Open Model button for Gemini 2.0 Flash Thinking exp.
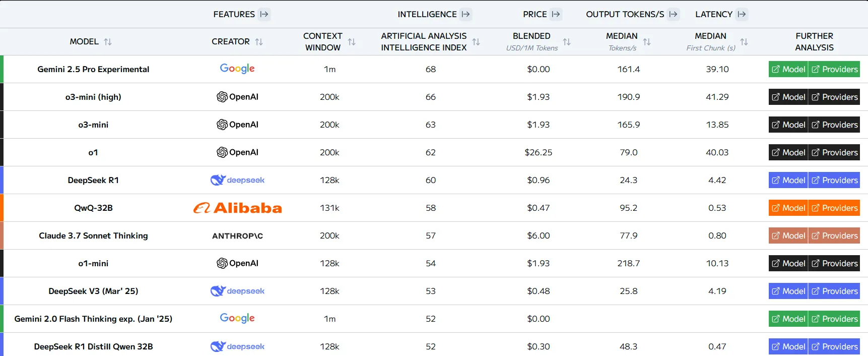 coord(788,319)
